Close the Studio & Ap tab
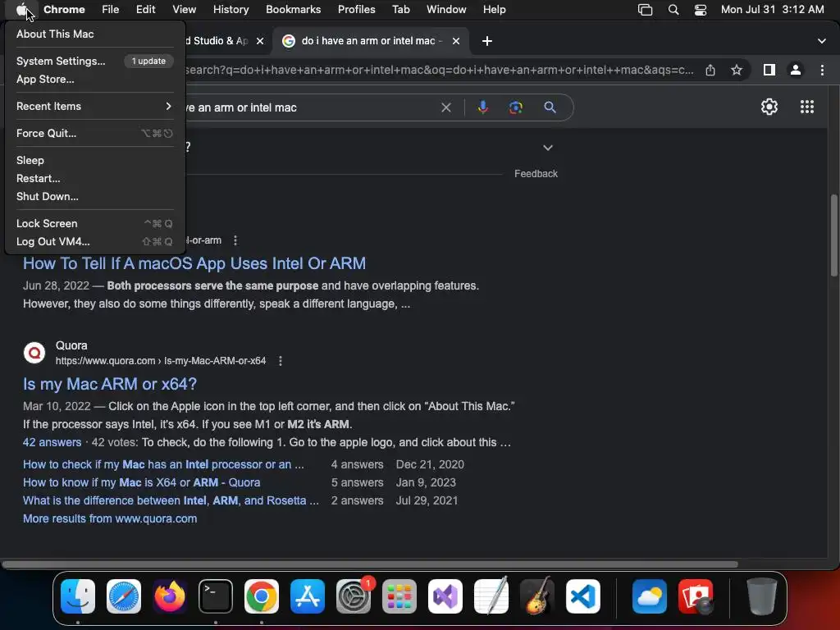Screen dimensions: 840x630 [260, 41]
